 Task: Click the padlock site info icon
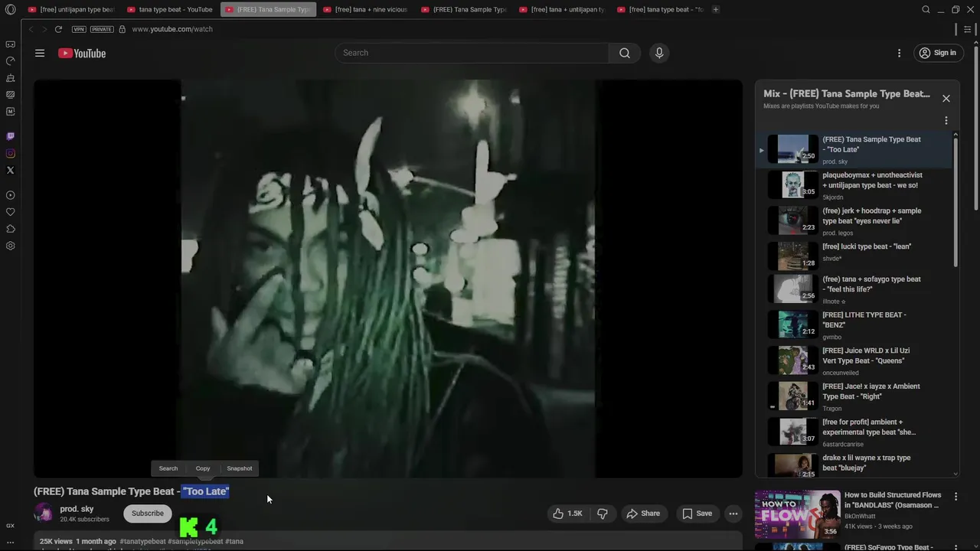pyautogui.click(x=122, y=29)
